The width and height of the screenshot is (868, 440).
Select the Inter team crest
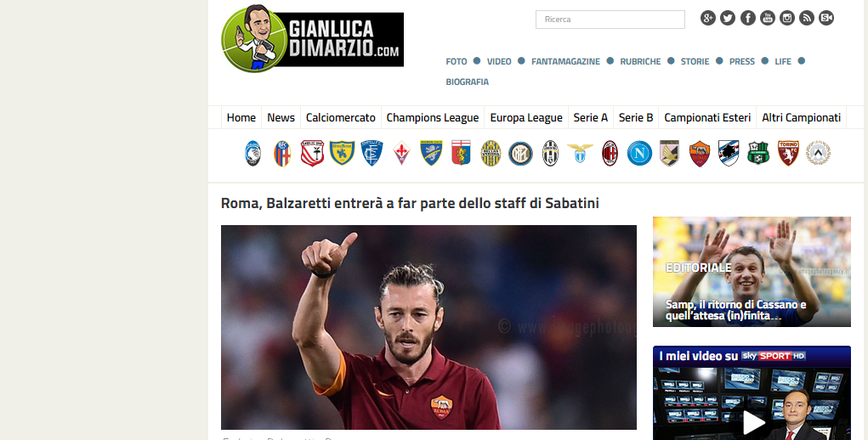pyautogui.click(x=520, y=153)
